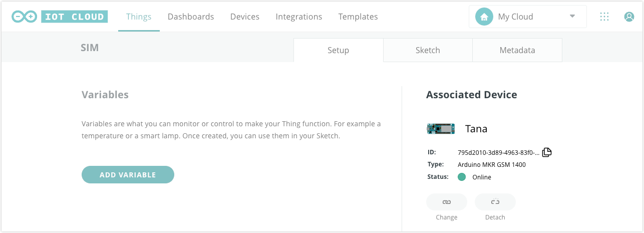Navigate to the Devices section
644x233 pixels.
pyautogui.click(x=245, y=17)
